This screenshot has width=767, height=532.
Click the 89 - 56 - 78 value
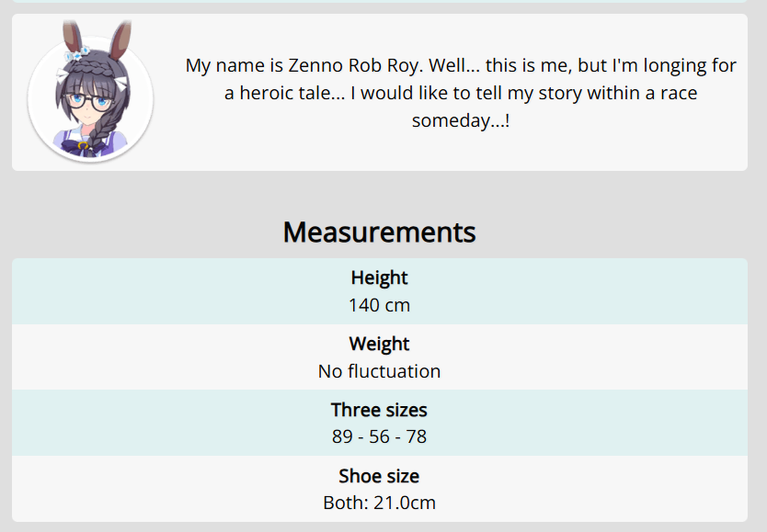pyautogui.click(x=379, y=436)
